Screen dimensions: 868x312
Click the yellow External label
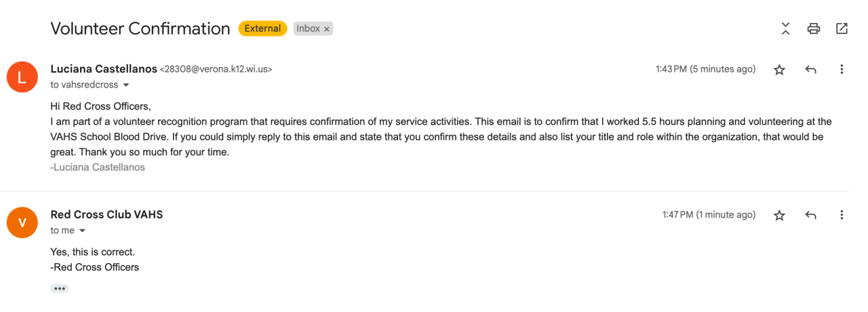click(x=262, y=28)
